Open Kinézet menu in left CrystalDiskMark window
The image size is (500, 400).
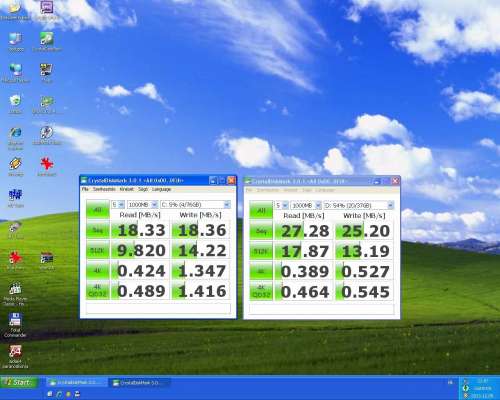126,189
